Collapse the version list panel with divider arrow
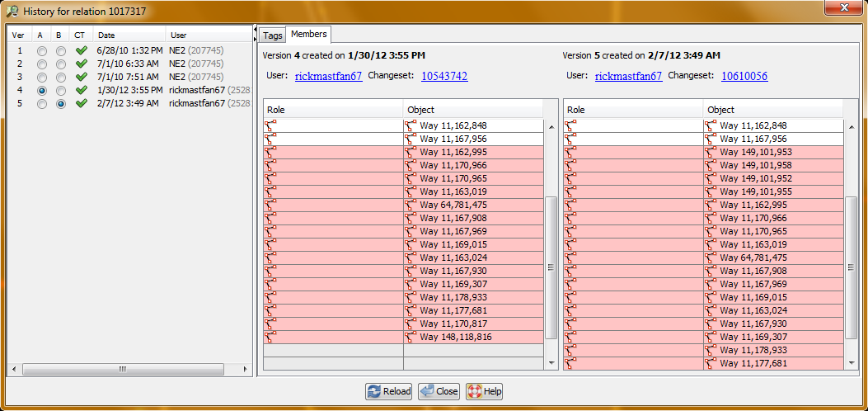The image size is (868, 411). (x=255, y=31)
